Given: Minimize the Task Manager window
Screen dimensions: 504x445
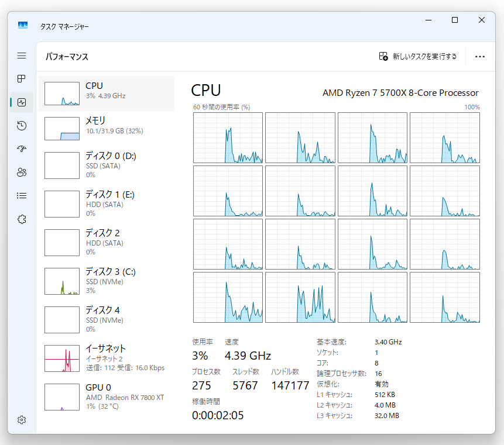Looking at the screenshot, I should pos(428,20).
